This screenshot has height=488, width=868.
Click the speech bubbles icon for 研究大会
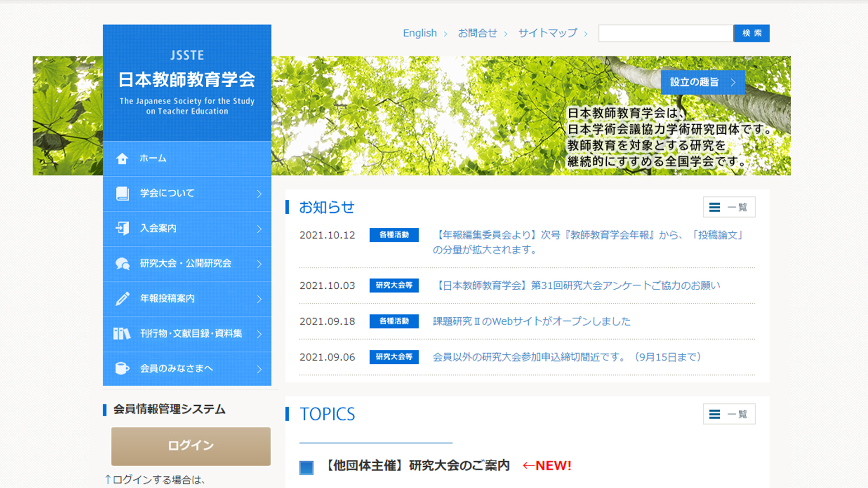coord(122,263)
